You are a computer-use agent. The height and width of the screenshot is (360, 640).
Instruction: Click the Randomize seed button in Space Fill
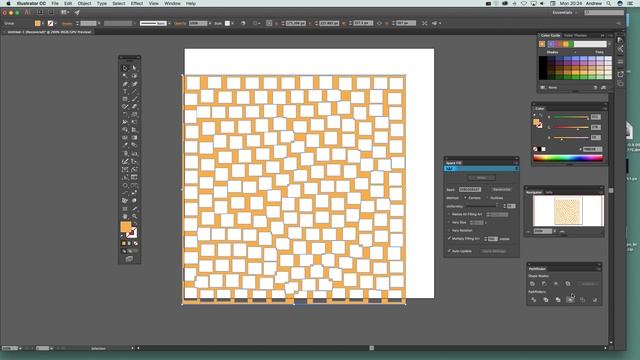point(501,189)
